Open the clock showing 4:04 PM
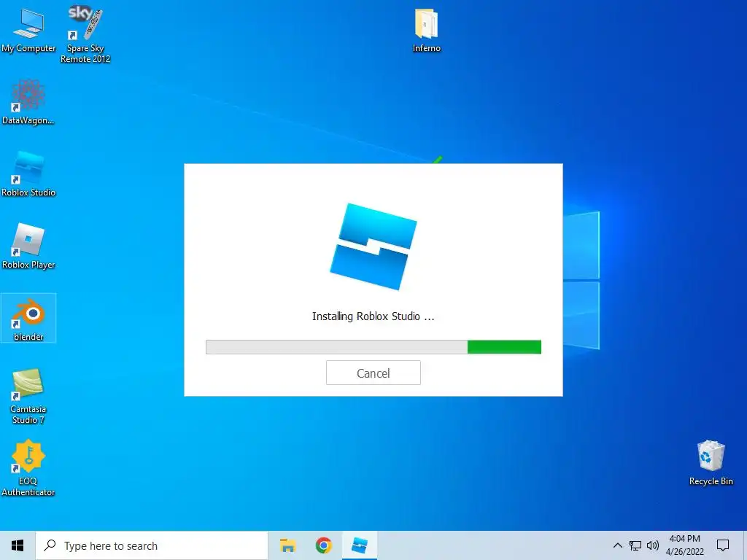 pyautogui.click(x=684, y=545)
